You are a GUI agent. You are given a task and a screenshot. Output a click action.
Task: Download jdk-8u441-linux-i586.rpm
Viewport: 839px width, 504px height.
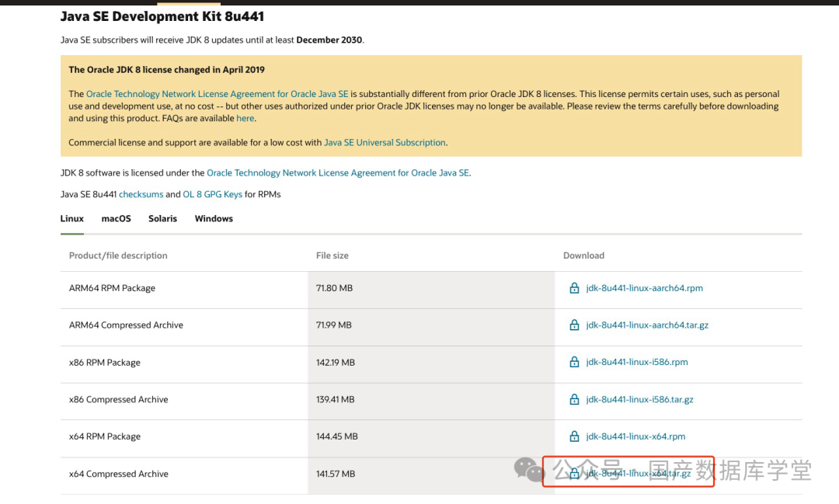tap(637, 362)
